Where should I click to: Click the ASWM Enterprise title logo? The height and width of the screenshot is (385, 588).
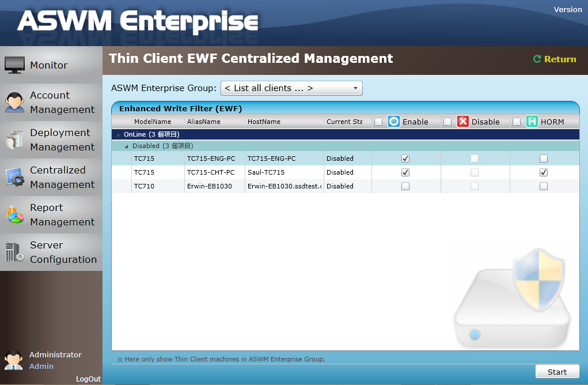pyautogui.click(x=138, y=21)
